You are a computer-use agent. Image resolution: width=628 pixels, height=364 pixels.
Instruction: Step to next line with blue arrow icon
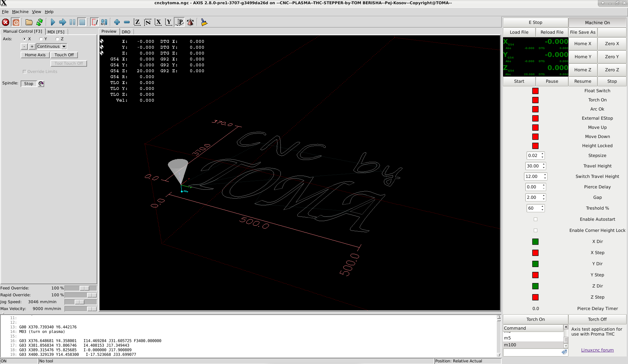(x=63, y=22)
